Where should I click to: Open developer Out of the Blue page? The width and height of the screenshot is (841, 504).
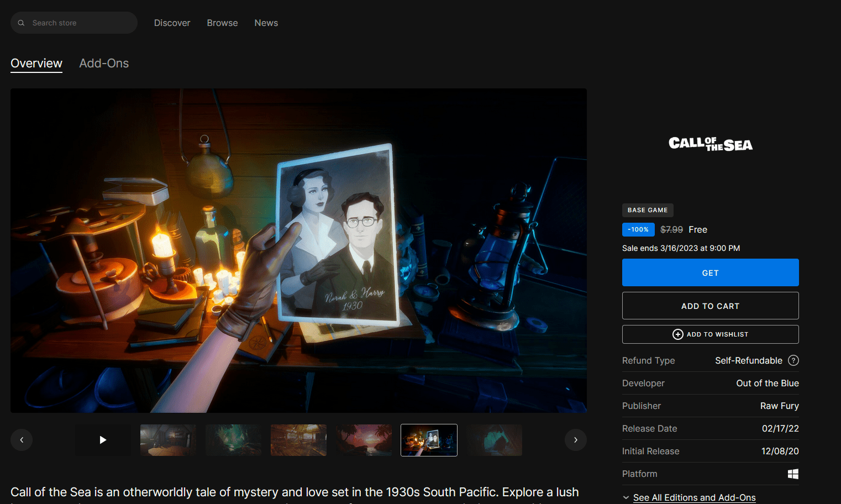[768, 383]
